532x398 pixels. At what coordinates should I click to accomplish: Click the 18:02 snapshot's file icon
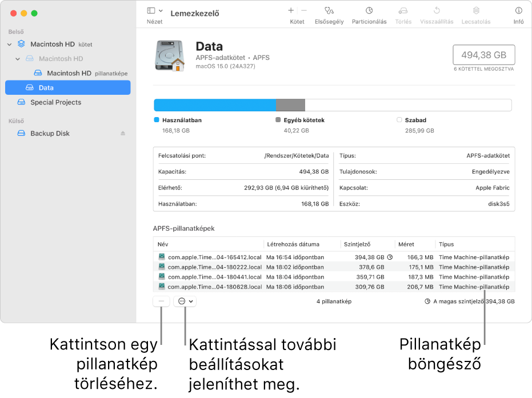(162, 267)
